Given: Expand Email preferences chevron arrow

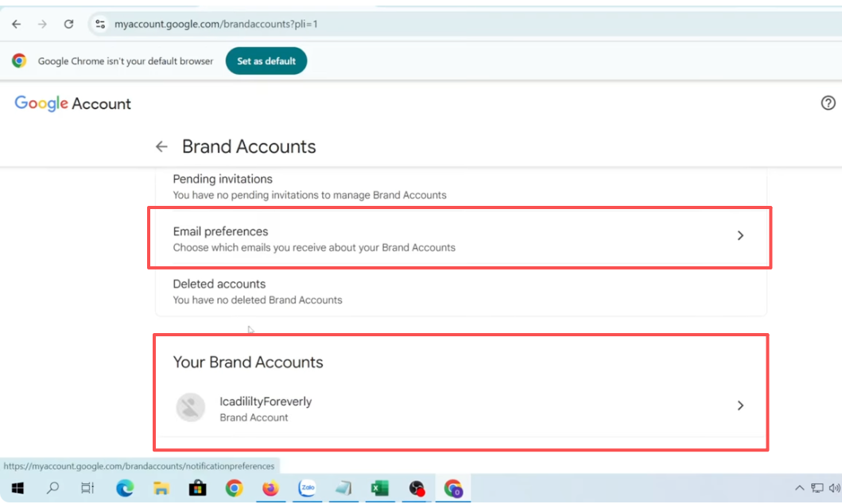Looking at the screenshot, I should pos(740,235).
